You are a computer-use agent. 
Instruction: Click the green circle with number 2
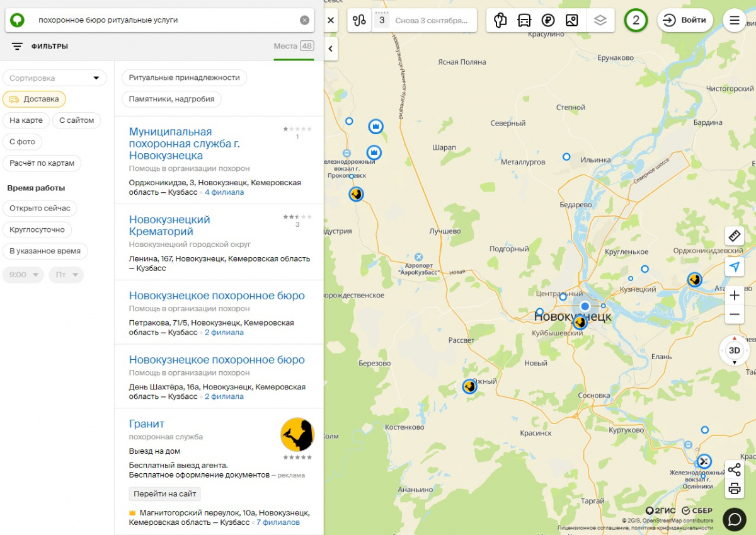coord(636,20)
